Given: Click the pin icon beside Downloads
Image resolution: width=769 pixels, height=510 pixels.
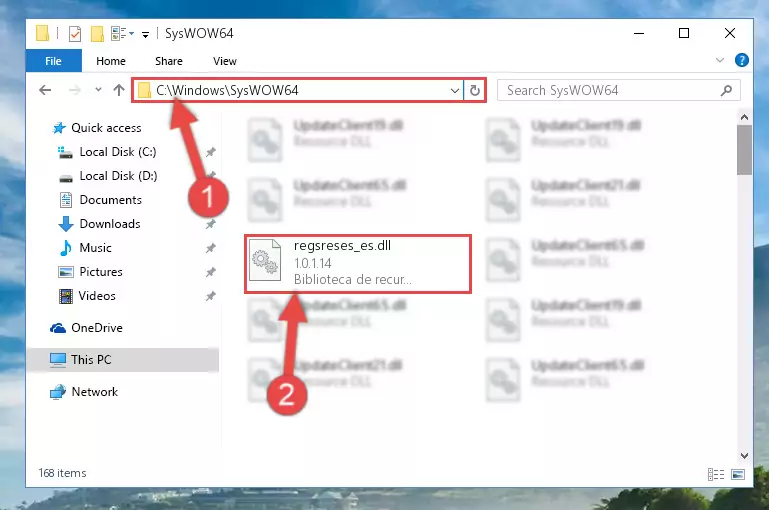Looking at the screenshot, I should click(x=210, y=224).
